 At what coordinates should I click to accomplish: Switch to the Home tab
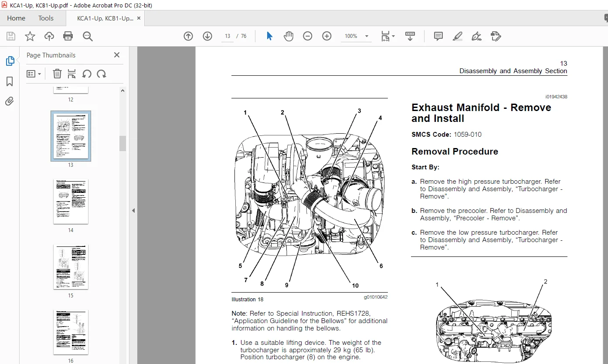click(x=16, y=18)
